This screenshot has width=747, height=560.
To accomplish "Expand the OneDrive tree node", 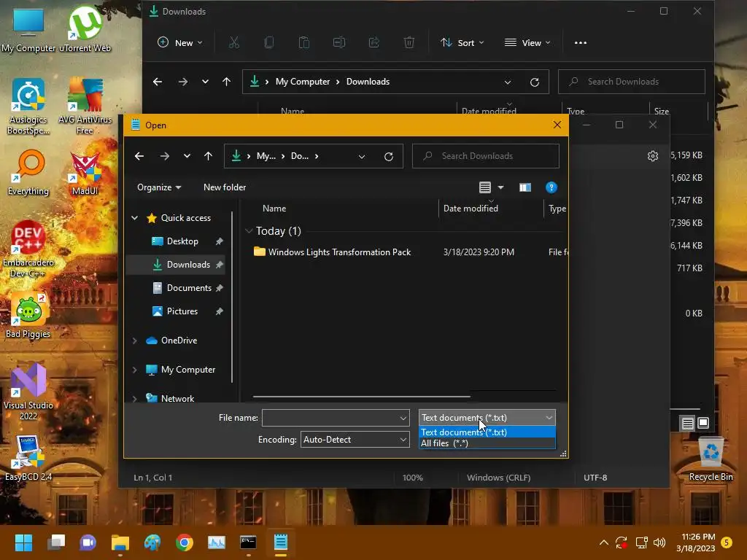I will [135, 341].
